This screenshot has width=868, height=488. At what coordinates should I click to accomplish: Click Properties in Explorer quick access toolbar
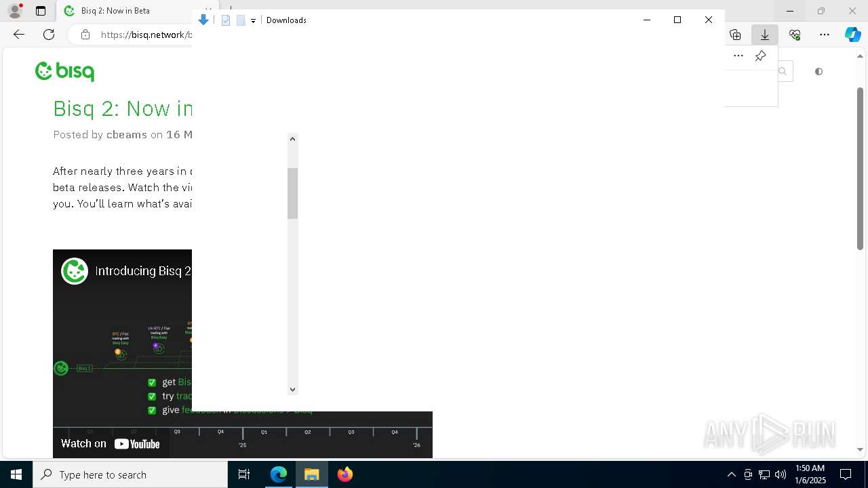pos(226,20)
